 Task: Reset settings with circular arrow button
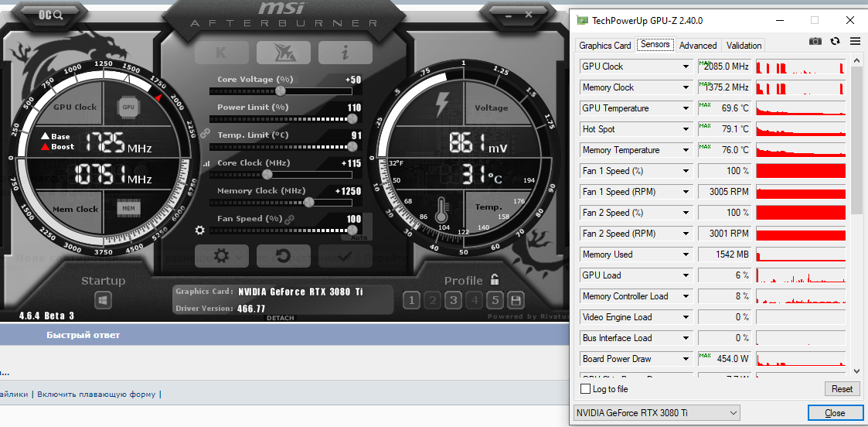click(284, 256)
